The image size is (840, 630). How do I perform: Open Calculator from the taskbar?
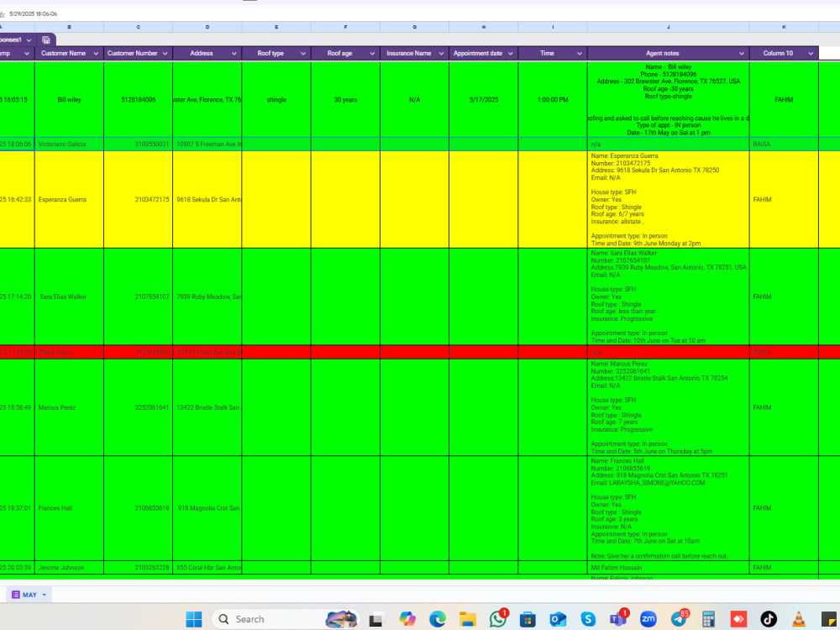point(708,619)
